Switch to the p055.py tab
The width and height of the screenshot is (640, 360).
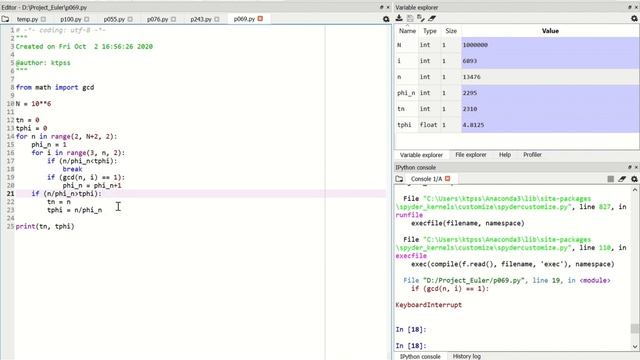(114, 19)
